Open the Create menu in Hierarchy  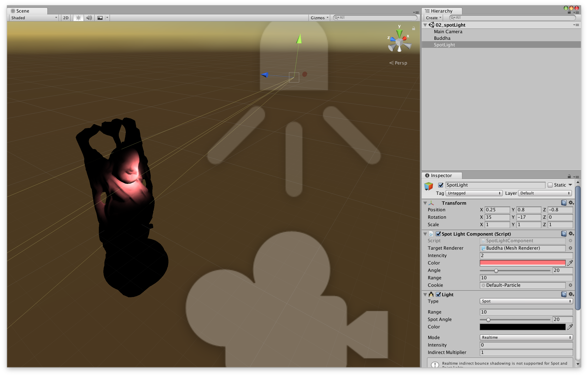tap(433, 17)
